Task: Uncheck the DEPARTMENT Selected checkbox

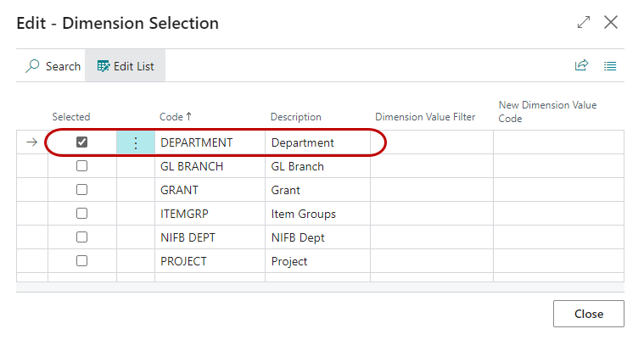Action: [x=82, y=142]
